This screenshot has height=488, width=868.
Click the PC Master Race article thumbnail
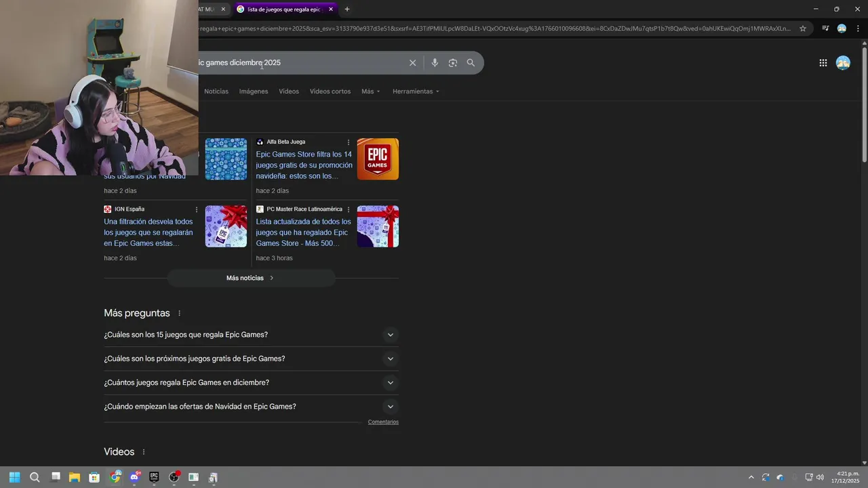pyautogui.click(x=378, y=226)
